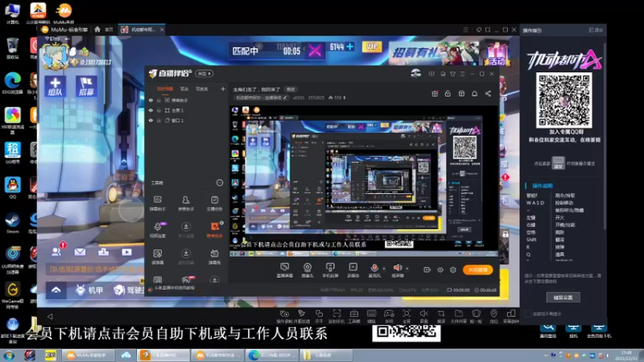Toggle visibility of 窗口1 source
644x362 pixels.
pyautogui.click(x=151, y=121)
